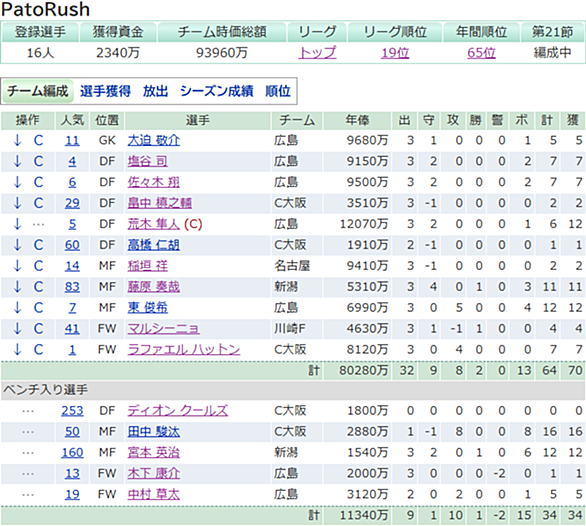Click popularity rank 11 link
Screen dimensions: 586x526
click(72, 141)
